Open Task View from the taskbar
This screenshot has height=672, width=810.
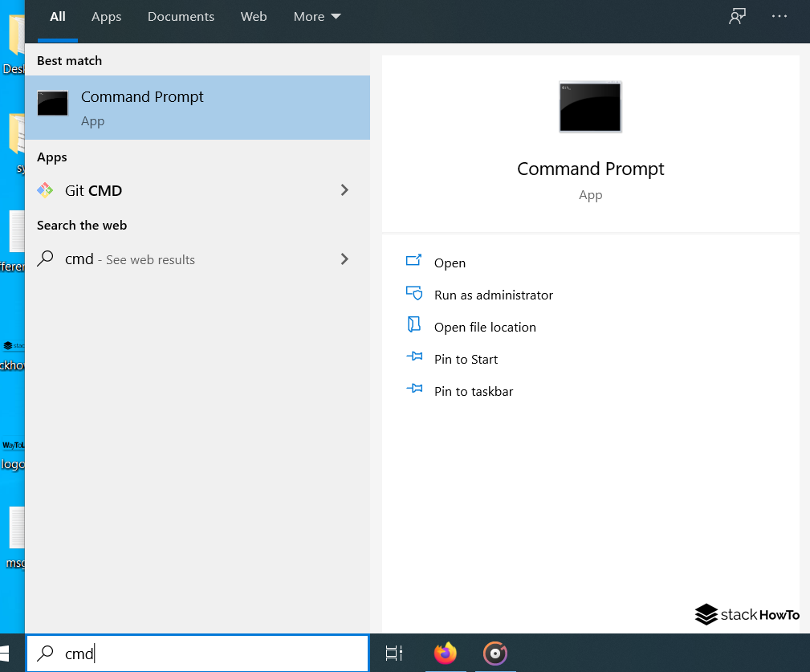tap(393, 654)
